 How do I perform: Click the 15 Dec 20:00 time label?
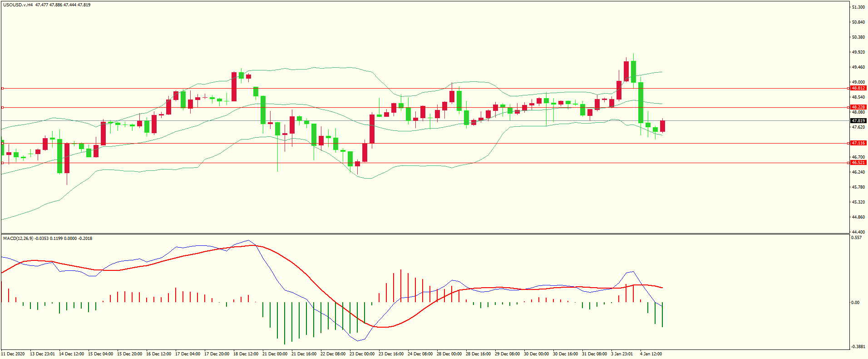129,354
